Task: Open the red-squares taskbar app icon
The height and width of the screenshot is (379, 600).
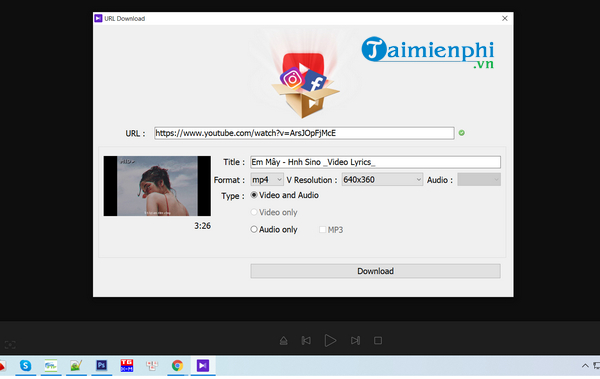Action: click(x=152, y=366)
